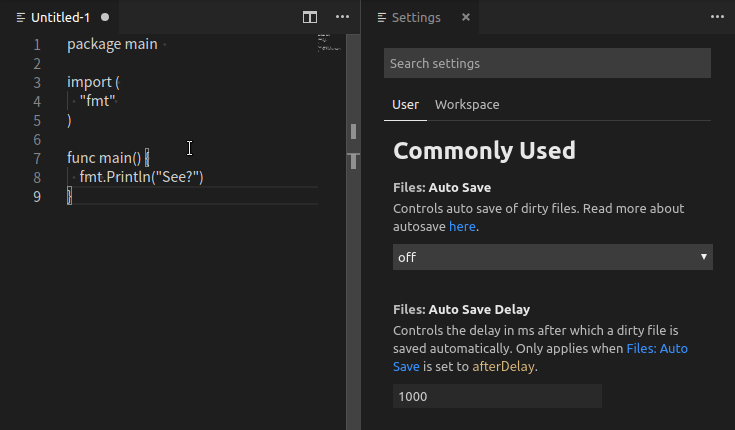The image size is (735, 430).
Task: Open the Auto Save dropdown
Action: click(x=552, y=257)
